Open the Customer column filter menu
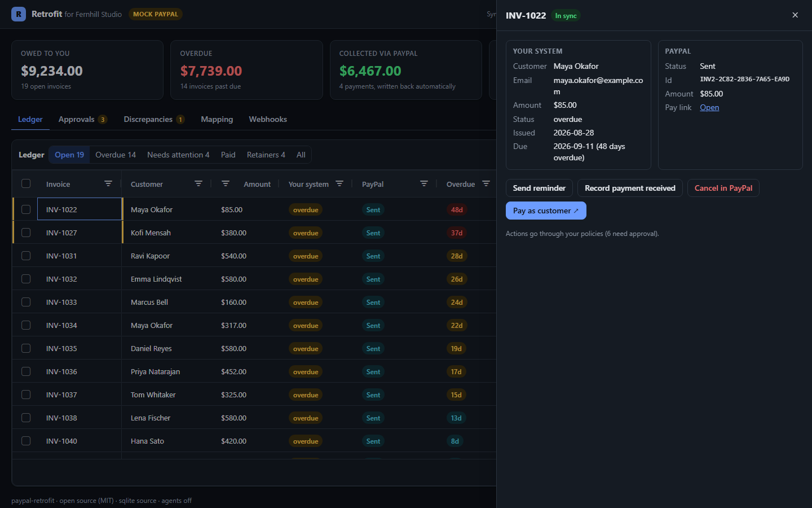 (x=198, y=183)
